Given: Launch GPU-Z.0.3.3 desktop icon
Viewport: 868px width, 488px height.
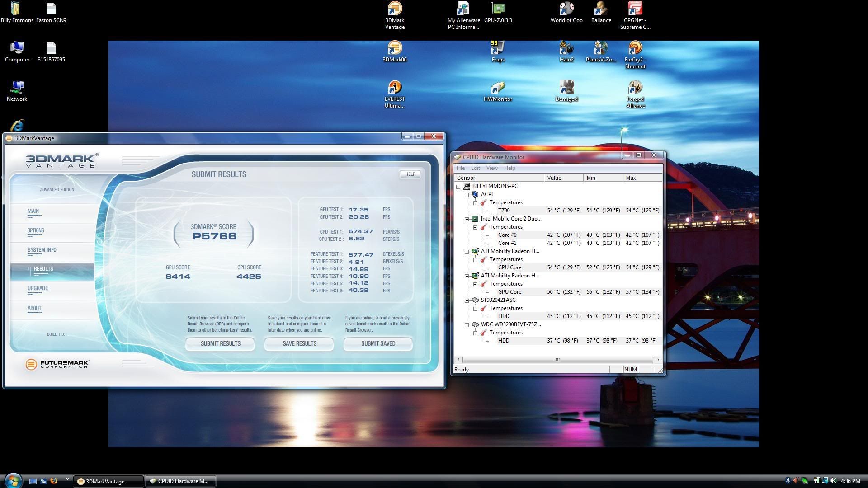Looking at the screenshot, I should click(x=498, y=12).
